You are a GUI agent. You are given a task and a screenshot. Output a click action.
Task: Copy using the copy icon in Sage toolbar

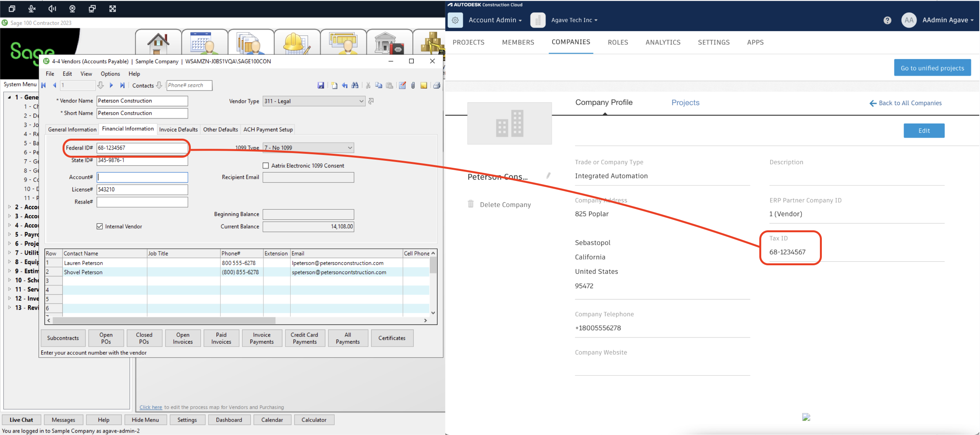[379, 85]
